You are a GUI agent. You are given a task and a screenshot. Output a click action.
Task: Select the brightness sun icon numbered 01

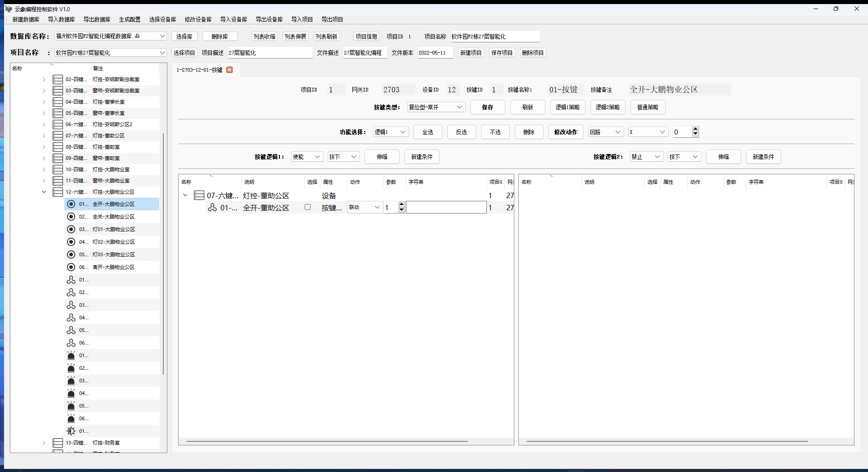click(x=71, y=431)
